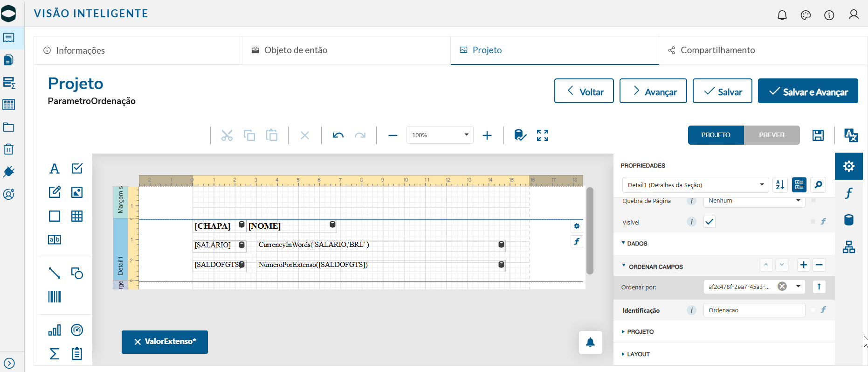Select the Gauge tool icon
Viewport: 868px width, 372px height.
[77, 330]
